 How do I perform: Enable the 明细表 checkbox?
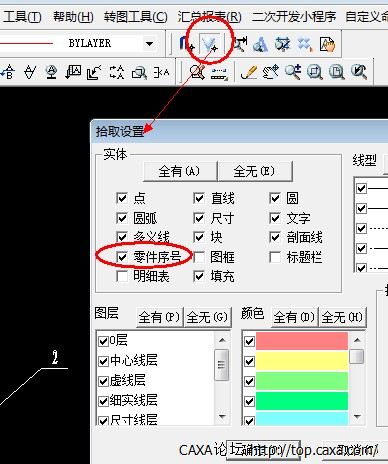(122, 276)
